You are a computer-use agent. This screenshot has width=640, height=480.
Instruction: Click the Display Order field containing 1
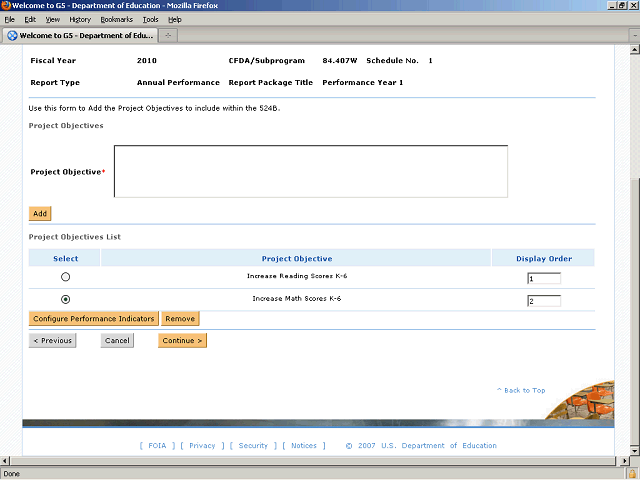click(x=544, y=278)
